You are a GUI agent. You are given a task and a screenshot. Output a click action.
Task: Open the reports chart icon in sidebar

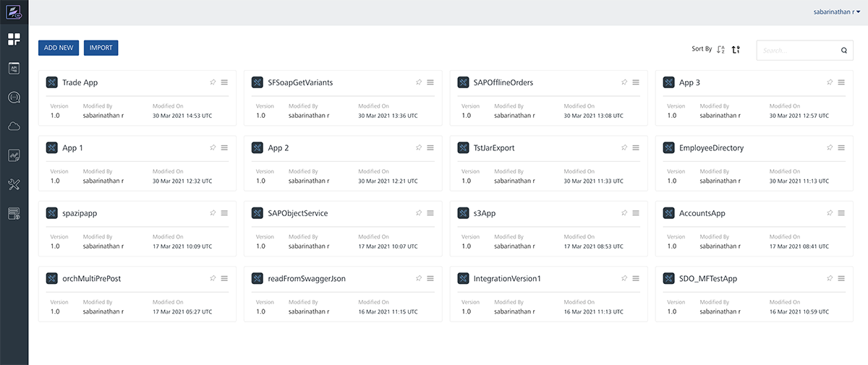[x=14, y=155]
